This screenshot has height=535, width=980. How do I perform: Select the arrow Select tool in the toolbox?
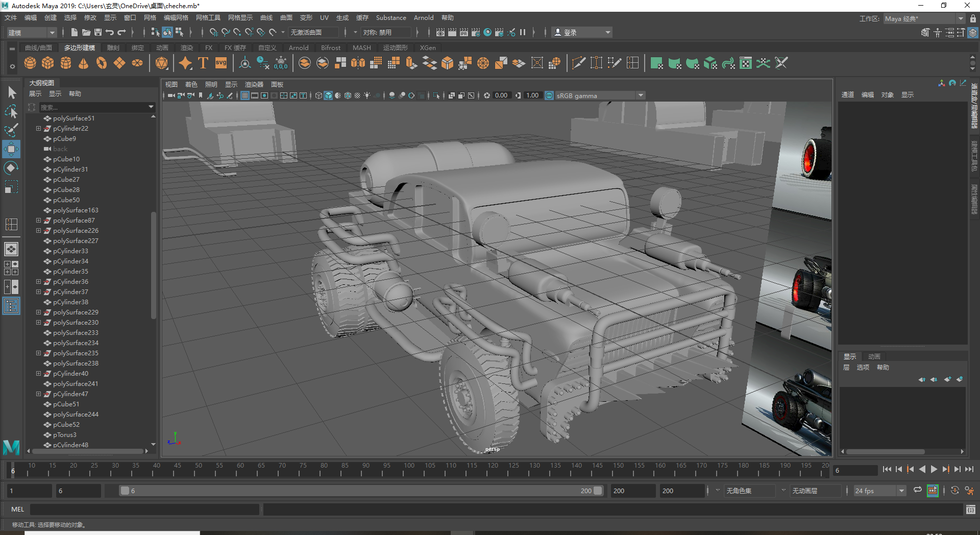pos(11,92)
